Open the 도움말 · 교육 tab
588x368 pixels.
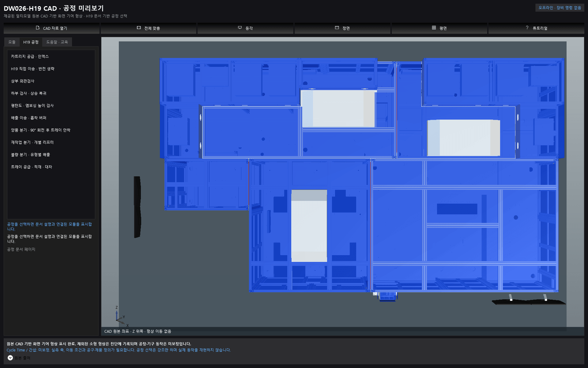(57, 42)
